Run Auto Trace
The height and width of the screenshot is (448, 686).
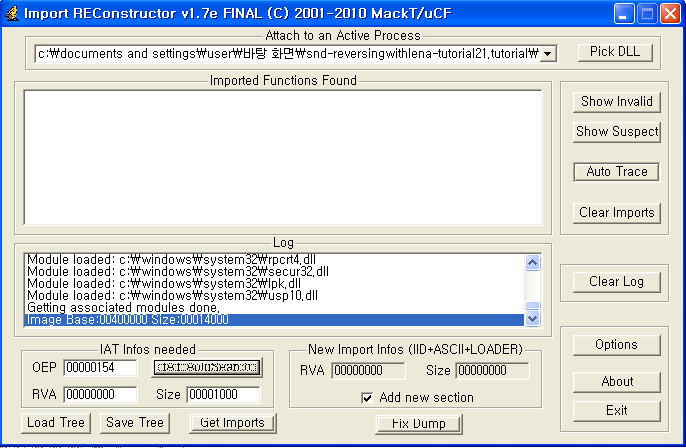[616, 172]
